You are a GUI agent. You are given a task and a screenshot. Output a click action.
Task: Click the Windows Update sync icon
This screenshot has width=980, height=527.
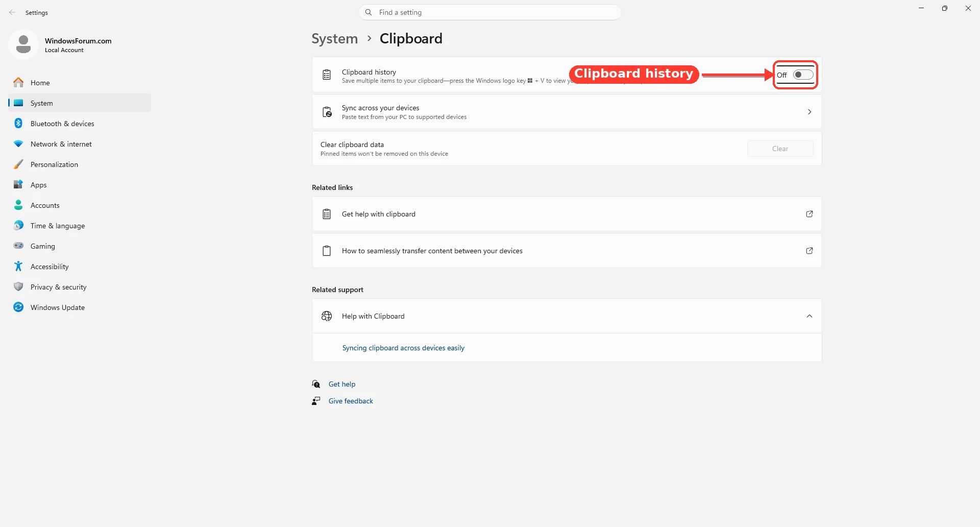point(18,307)
